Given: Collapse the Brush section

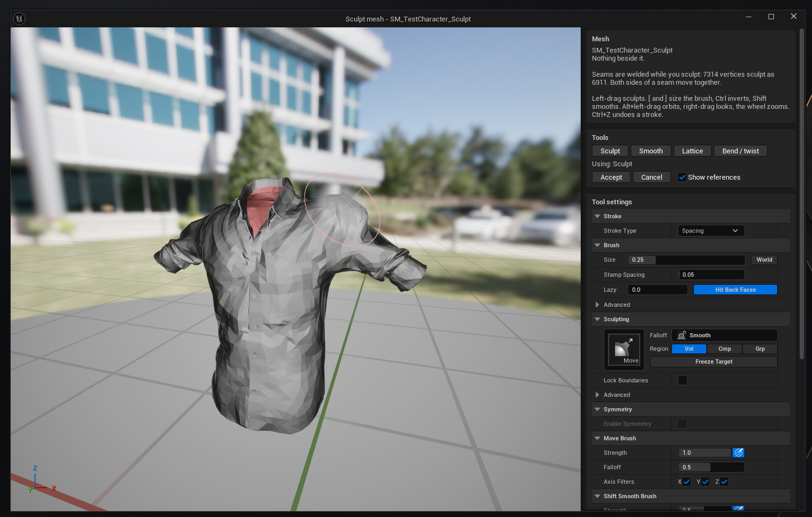Looking at the screenshot, I should (x=597, y=245).
